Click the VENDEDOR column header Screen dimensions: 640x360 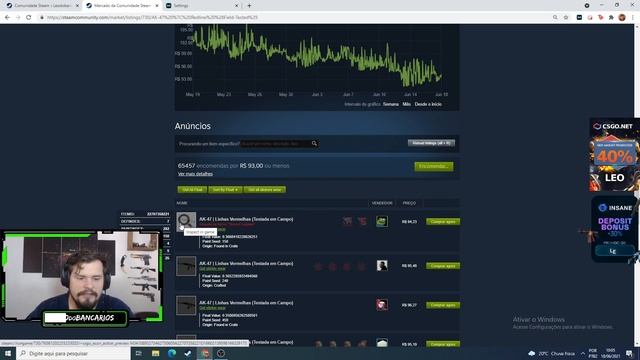382,203
